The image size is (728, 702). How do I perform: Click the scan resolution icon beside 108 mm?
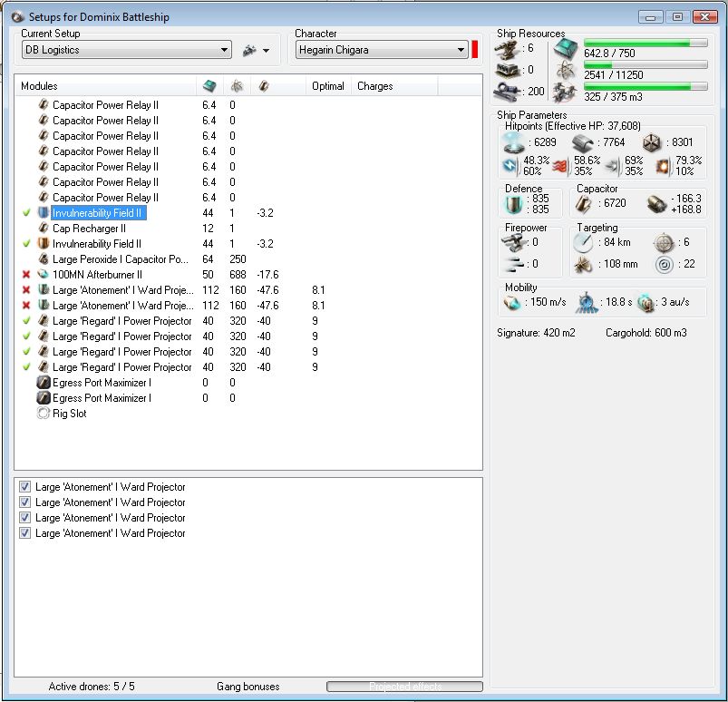coord(583,264)
